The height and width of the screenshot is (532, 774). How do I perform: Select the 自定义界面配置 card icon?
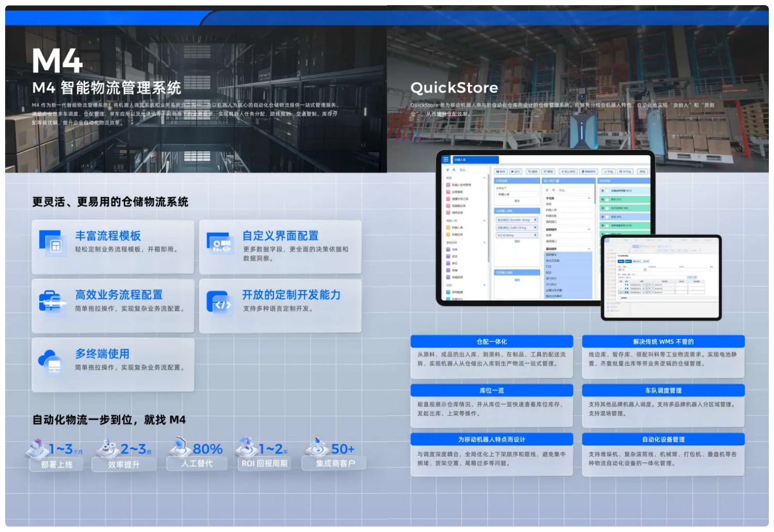point(220,243)
